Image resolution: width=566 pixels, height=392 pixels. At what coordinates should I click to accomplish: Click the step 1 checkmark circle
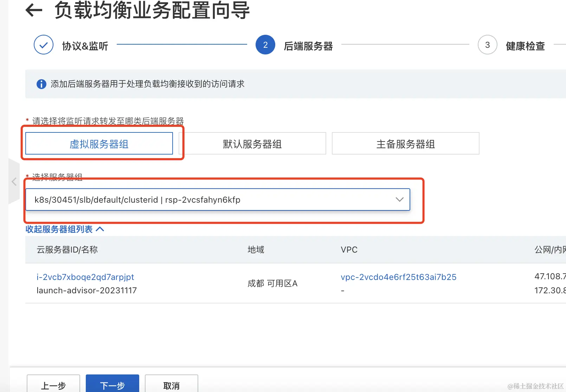[44, 45]
